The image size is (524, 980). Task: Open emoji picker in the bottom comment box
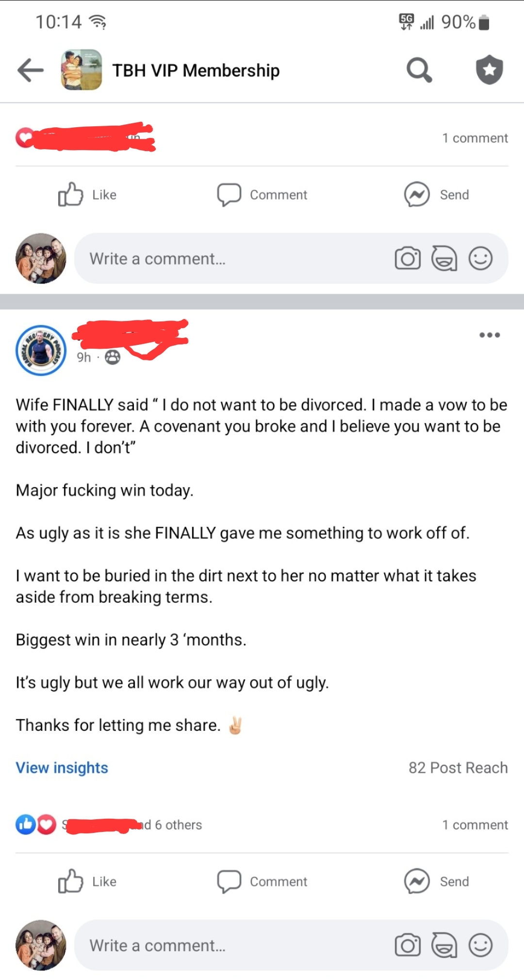pos(480,945)
